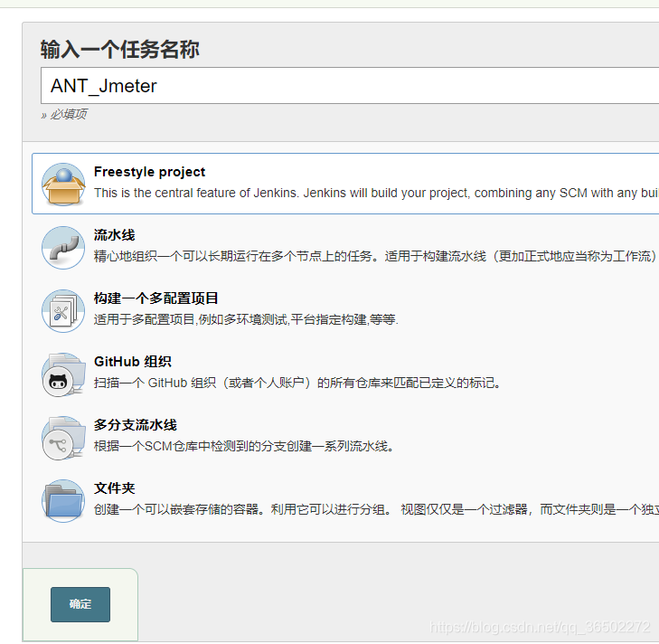Screen dimensions: 659x644
Task: Select the 构建一个多配置项目 title
Action: [x=155, y=298]
